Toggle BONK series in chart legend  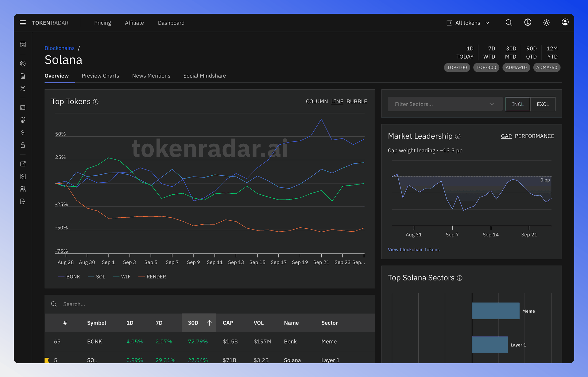click(x=69, y=277)
